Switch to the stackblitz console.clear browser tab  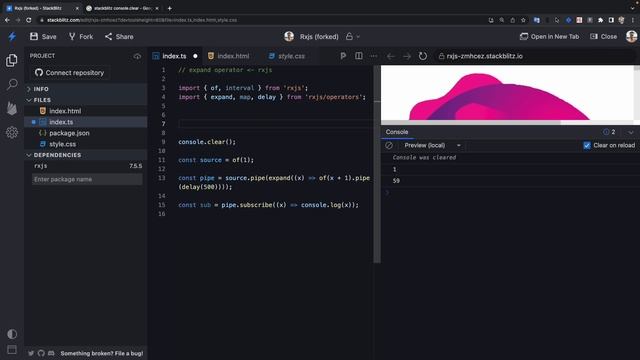[122, 8]
